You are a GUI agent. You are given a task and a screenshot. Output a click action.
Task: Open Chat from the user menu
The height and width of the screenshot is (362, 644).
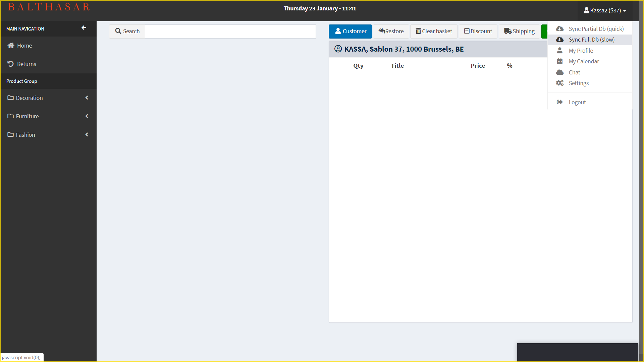574,72
